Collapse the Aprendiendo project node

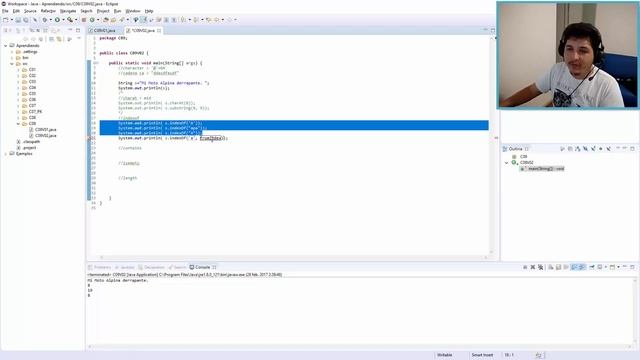(x=6, y=46)
